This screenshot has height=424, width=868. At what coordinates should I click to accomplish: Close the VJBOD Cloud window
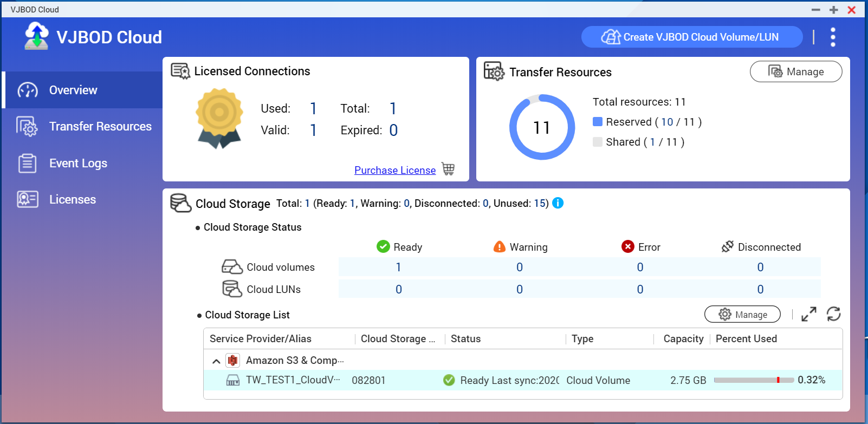click(x=852, y=10)
